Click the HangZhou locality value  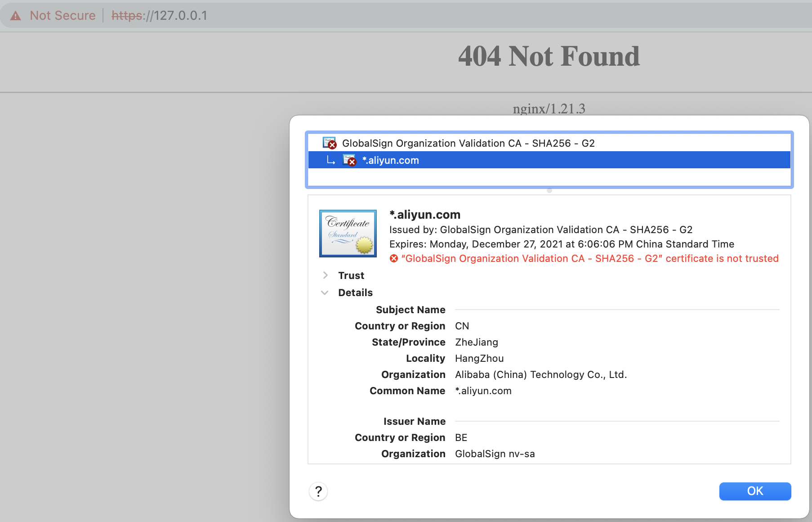pyautogui.click(x=479, y=358)
